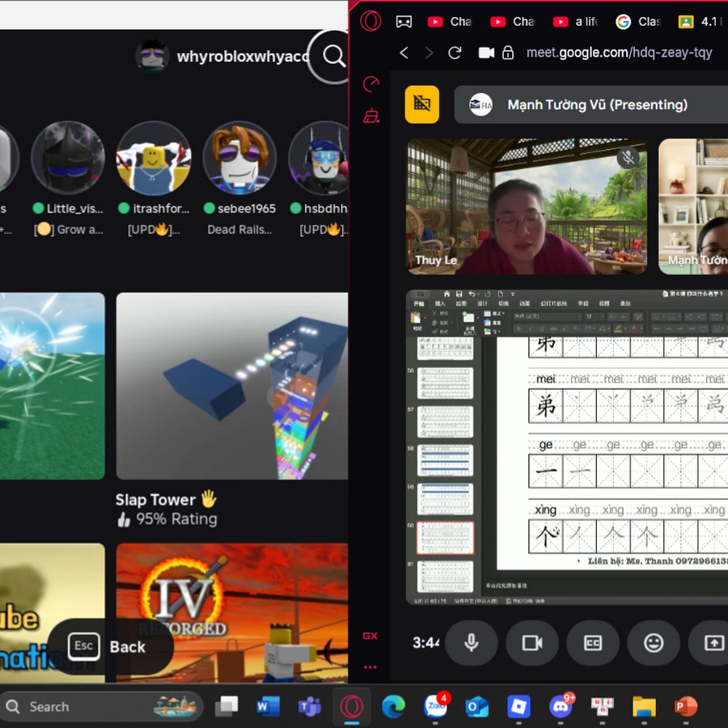Click the Roblox search magnifier icon

333,56
